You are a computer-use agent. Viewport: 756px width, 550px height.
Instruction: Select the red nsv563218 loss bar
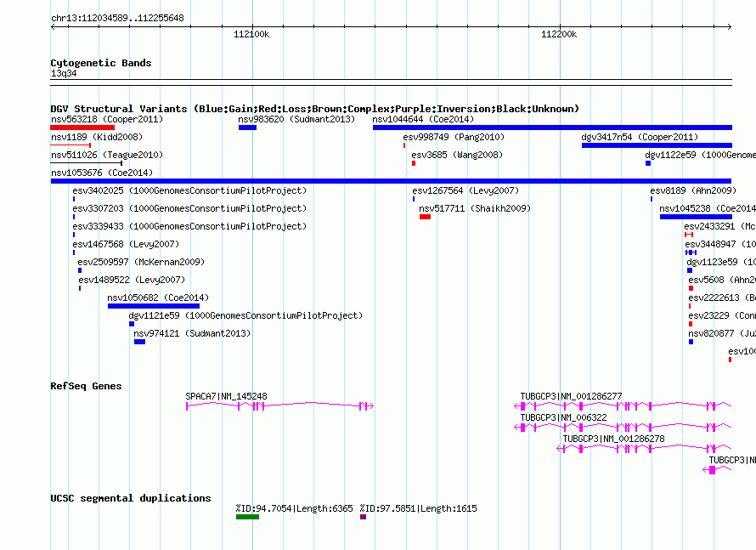point(82,128)
